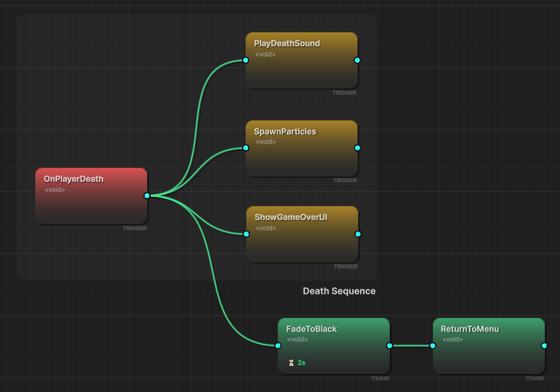Viewport: 560px width, 392px height.
Task: Click the output port of ShowGameOverUI node
Action: click(358, 234)
